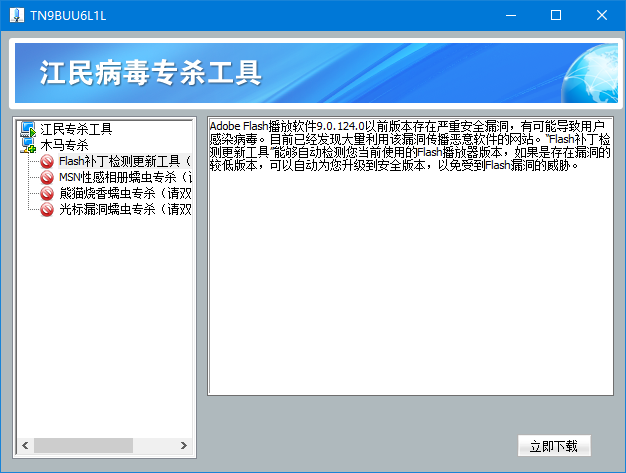Click the tree horizontal scrollbar thumb
Viewport: 626px width, 473px height.
pyautogui.click(x=83, y=445)
